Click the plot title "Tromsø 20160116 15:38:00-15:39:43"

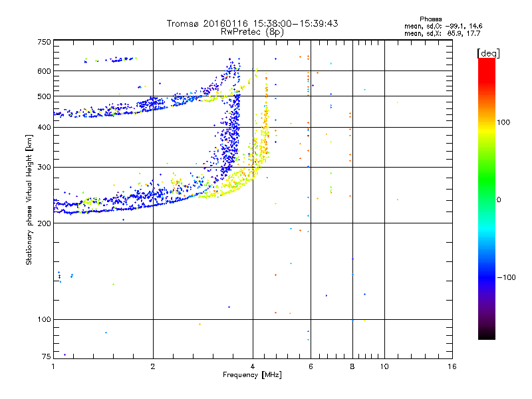252,23
